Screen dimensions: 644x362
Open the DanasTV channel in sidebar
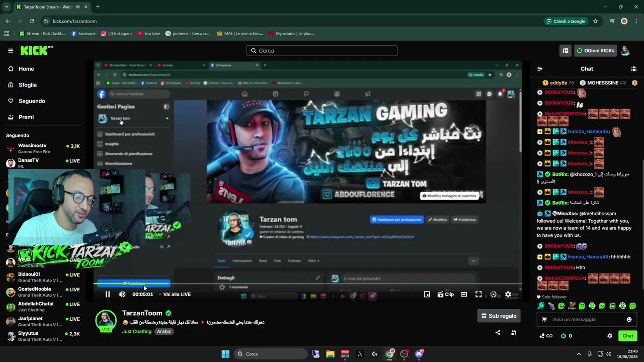43,163
